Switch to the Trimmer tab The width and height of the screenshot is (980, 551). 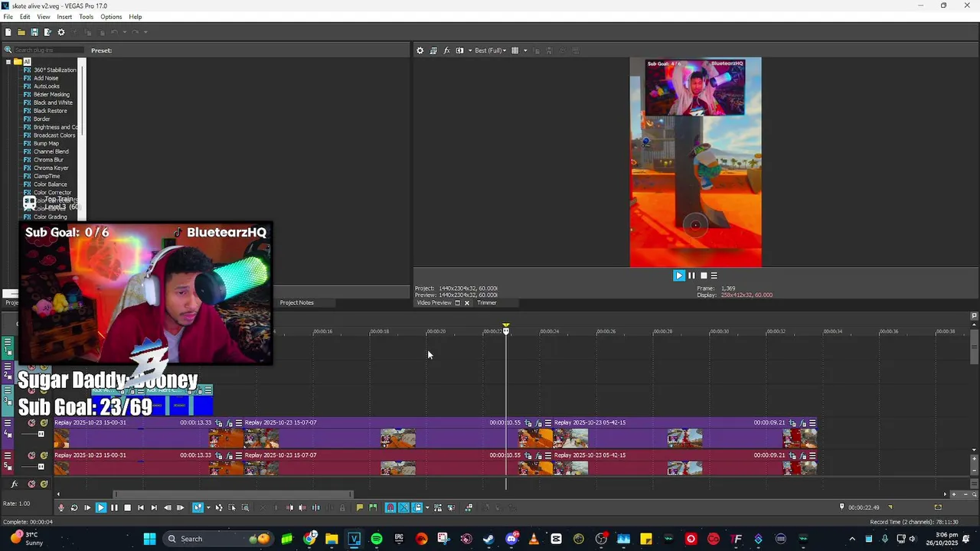(x=487, y=303)
